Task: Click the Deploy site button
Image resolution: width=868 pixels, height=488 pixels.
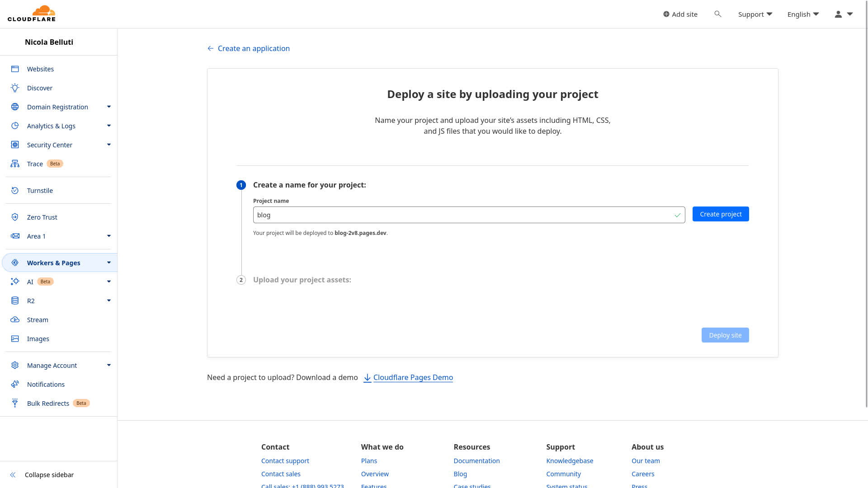Action: (x=725, y=335)
